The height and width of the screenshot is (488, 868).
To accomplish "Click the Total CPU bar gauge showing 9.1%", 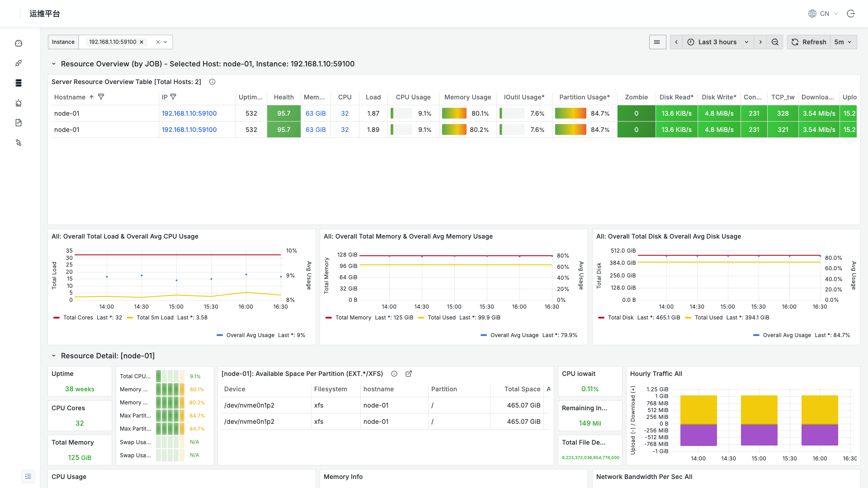I will click(170, 376).
